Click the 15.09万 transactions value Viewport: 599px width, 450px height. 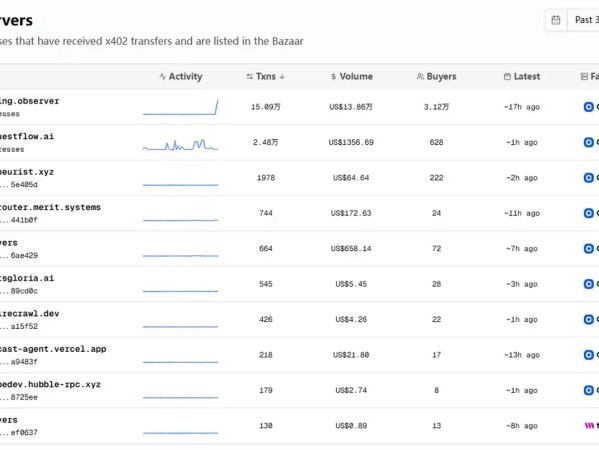click(x=266, y=107)
